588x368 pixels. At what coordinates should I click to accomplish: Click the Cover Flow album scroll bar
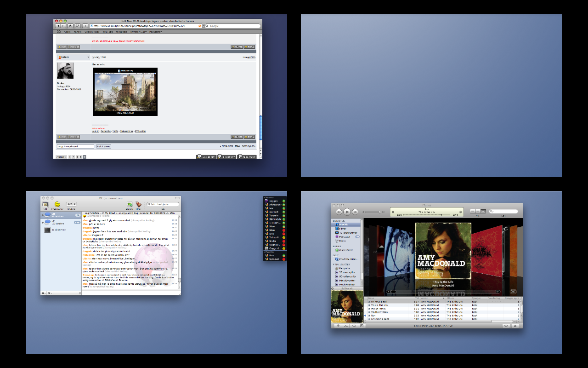443,292
